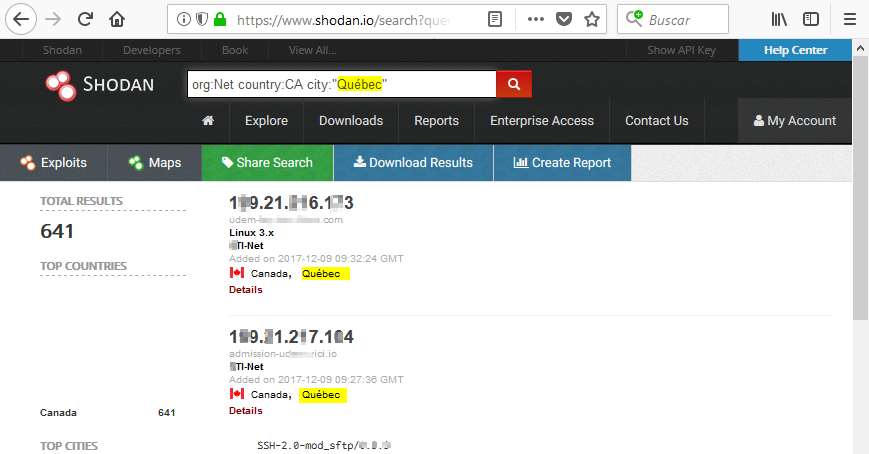Open browser home page icon
869x454 pixels.
117,19
